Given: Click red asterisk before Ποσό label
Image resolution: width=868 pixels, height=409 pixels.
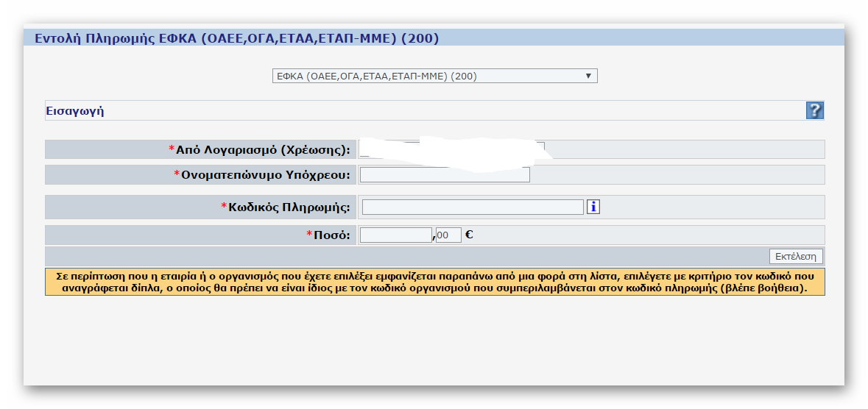Looking at the screenshot, I should pyautogui.click(x=309, y=235).
